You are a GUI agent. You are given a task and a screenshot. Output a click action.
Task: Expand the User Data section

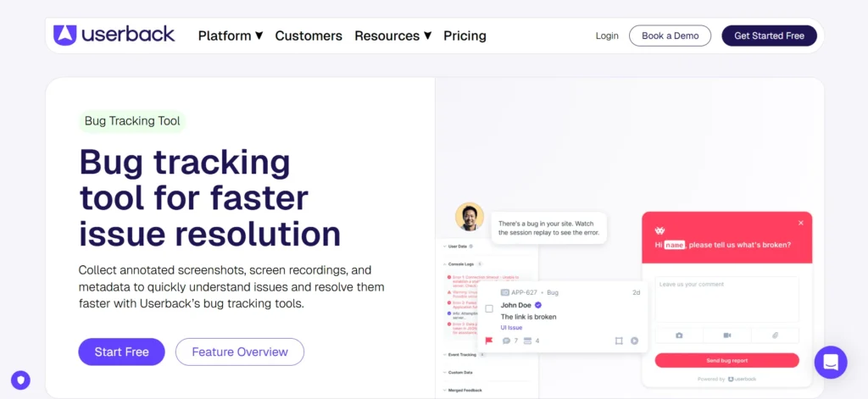pos(458,247)
